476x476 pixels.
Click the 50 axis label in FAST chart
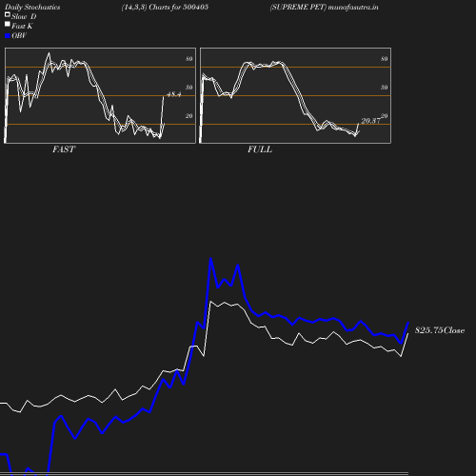(189, 88)
